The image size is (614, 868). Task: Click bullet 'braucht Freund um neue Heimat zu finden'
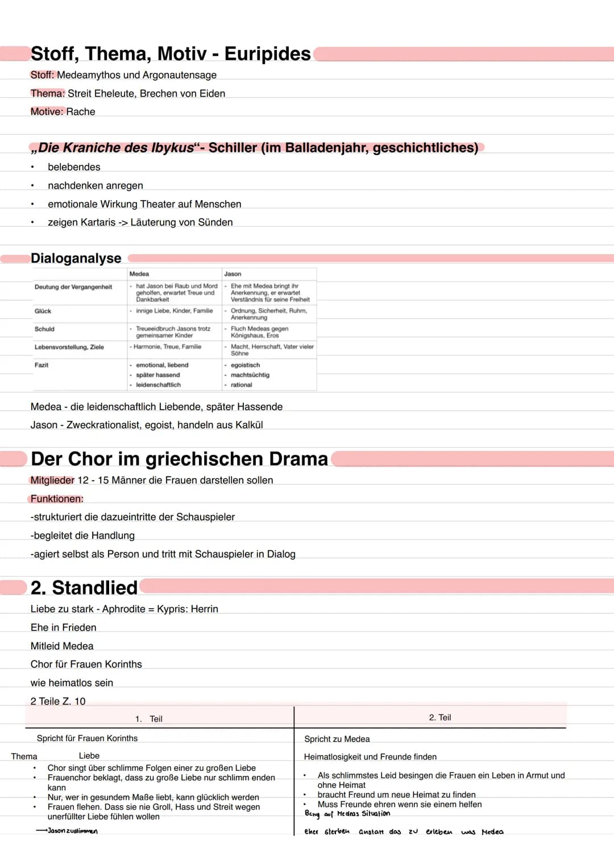[397, 795]
